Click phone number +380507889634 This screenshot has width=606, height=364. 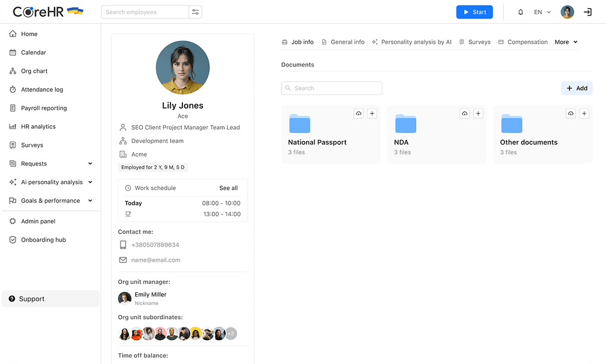pos(155,244)
